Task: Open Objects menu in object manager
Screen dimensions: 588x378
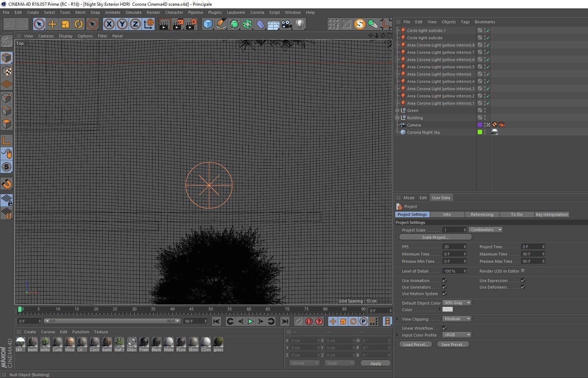Action: pos(448,22)
